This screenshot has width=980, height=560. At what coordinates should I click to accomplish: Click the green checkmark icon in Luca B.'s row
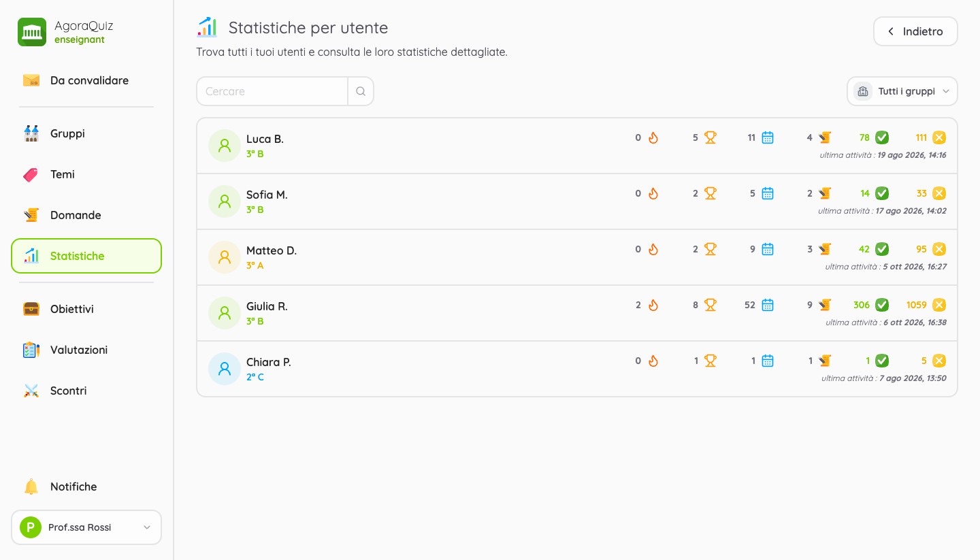point(882,137)
